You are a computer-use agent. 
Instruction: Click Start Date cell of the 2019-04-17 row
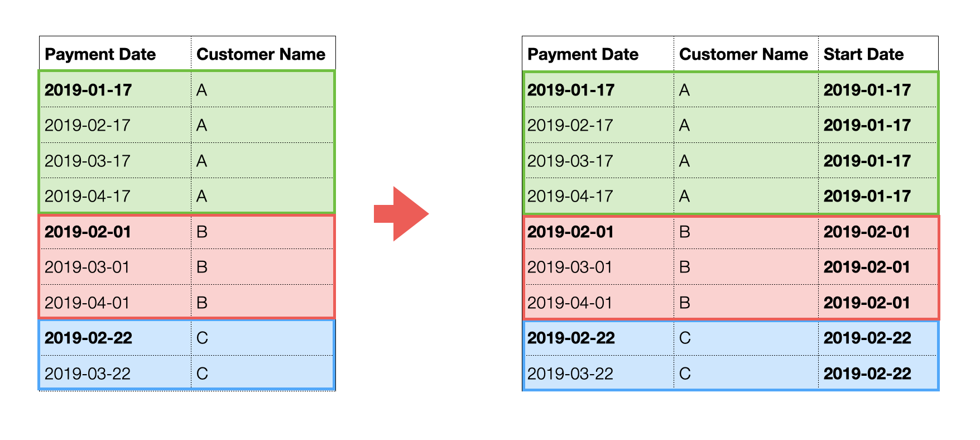pyautogui.click(x=867, y=196)
